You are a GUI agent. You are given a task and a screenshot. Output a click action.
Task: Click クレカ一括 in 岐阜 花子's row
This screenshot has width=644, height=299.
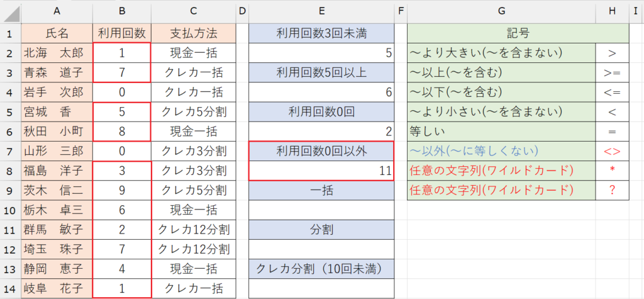coord(194,289)
